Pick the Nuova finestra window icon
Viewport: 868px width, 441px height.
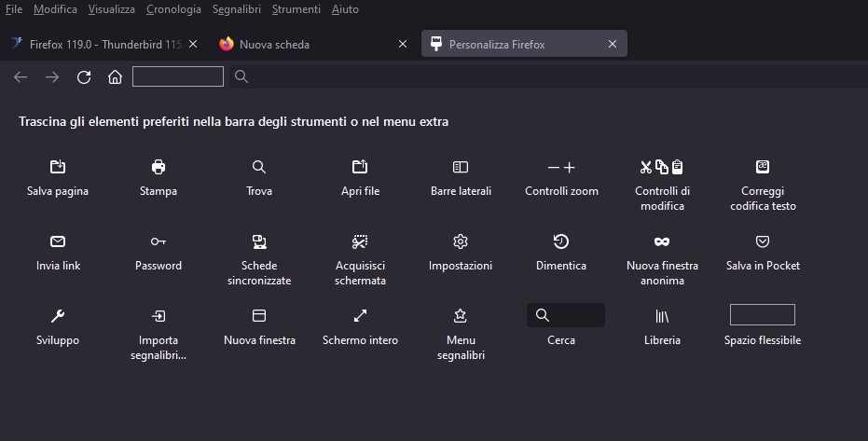[259, 315]
